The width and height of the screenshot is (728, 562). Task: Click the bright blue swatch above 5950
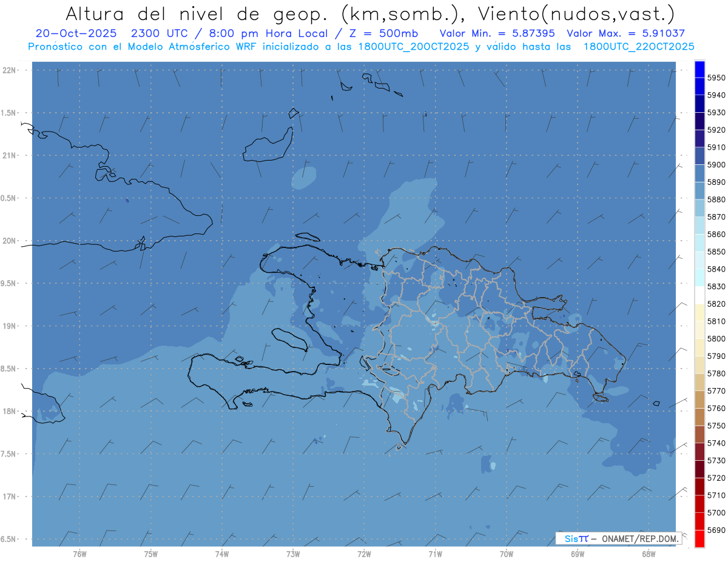click(699, 69)
